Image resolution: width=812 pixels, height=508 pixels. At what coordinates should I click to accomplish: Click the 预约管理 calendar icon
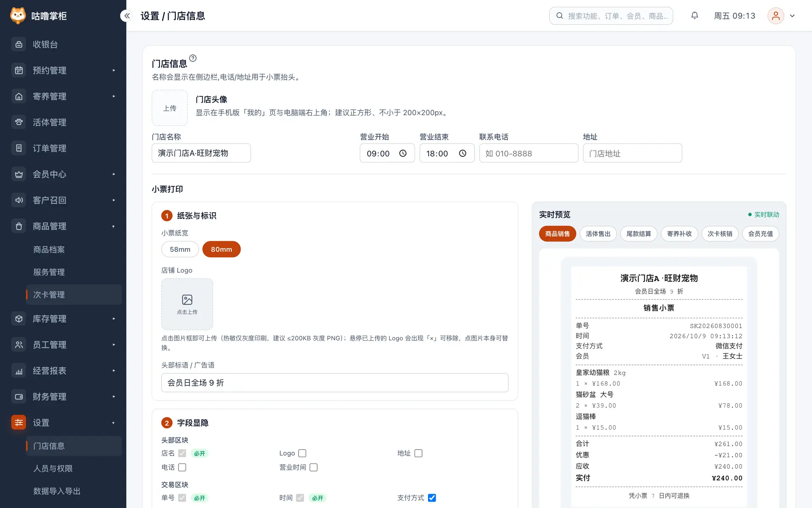point(19,70)
